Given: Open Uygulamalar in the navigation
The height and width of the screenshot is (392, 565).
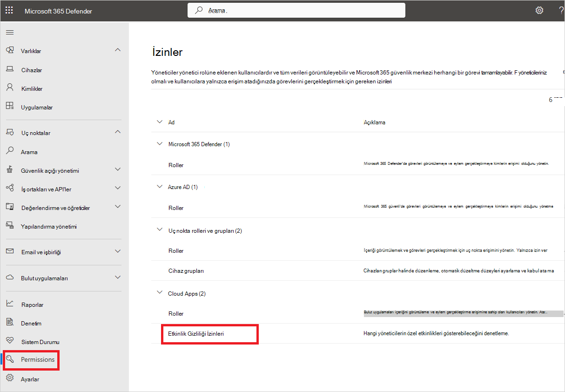Looking at the screenshot, I should (x=37, y=107).
